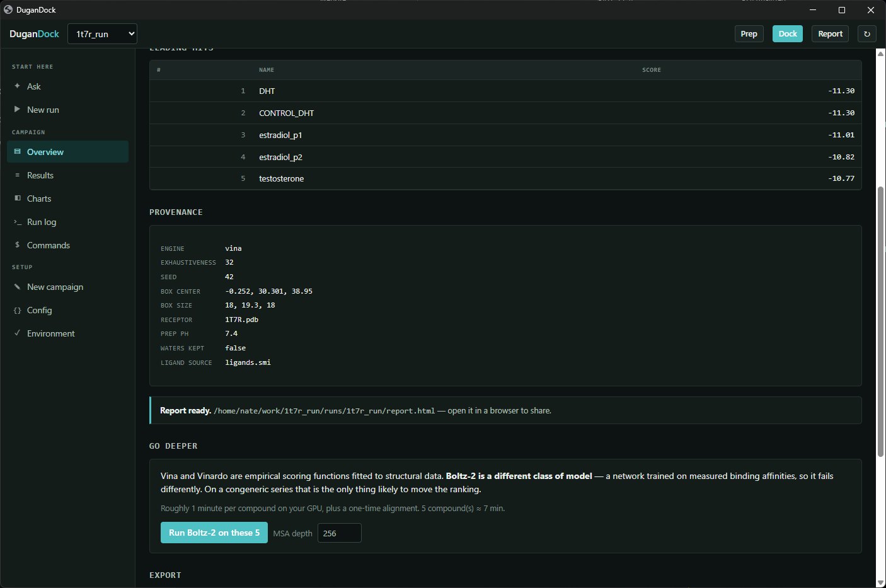Screen dimensions: 886x588
Task: Select the Results sidebar item
Action: (x=67, y=175)
